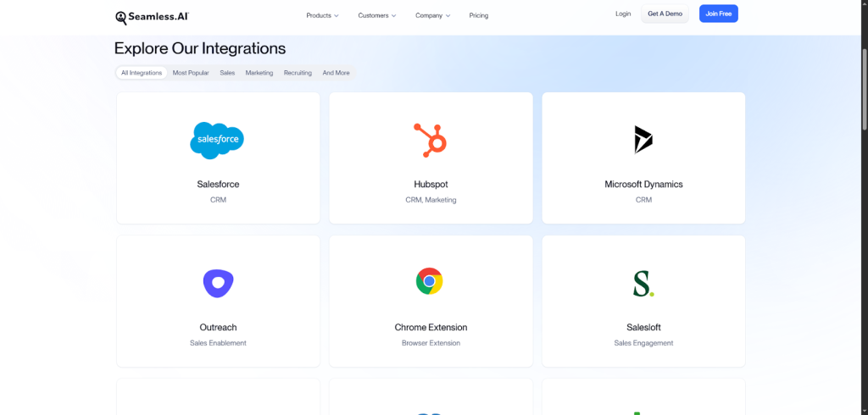868x415 pixels.
Task: Expand the Customers dropdown menu
Action: click(x=377, y=15)
